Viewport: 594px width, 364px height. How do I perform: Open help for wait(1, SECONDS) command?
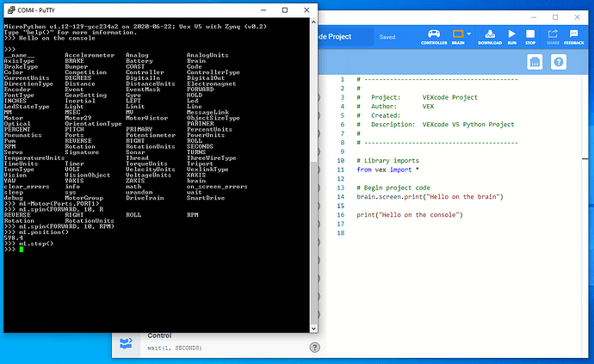click(x=314, y=348)
